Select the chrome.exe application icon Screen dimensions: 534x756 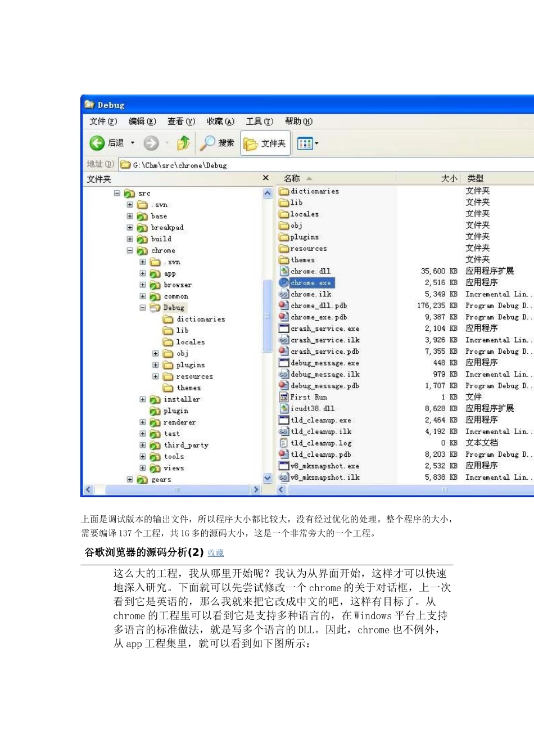[x=284, y=282]
